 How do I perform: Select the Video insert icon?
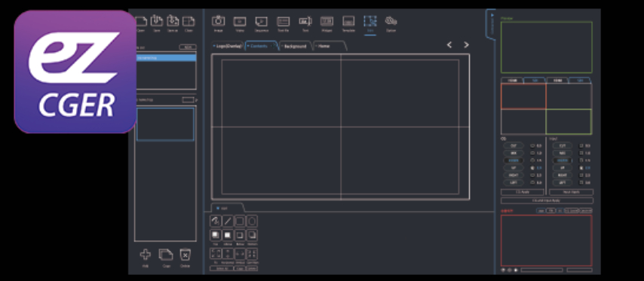[x=240, y=21]
